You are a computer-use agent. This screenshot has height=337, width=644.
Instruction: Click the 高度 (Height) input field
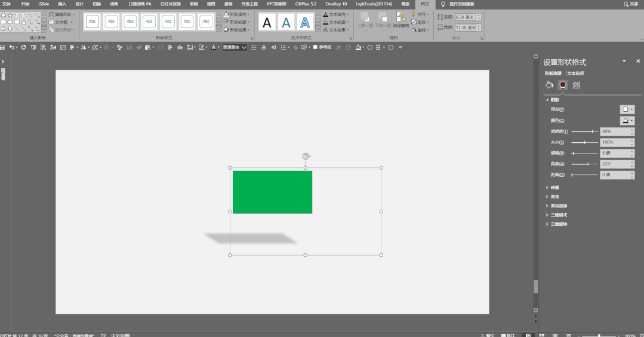pos(464,17)
